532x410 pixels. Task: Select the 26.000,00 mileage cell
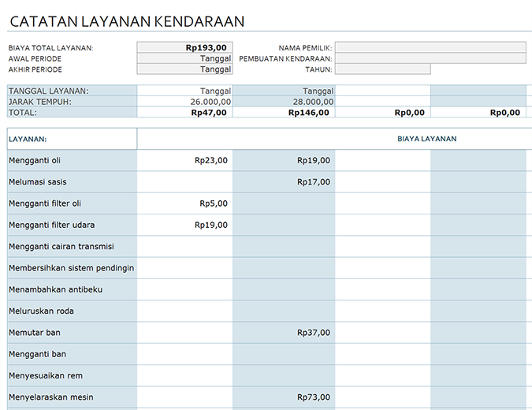coord(185,102)
